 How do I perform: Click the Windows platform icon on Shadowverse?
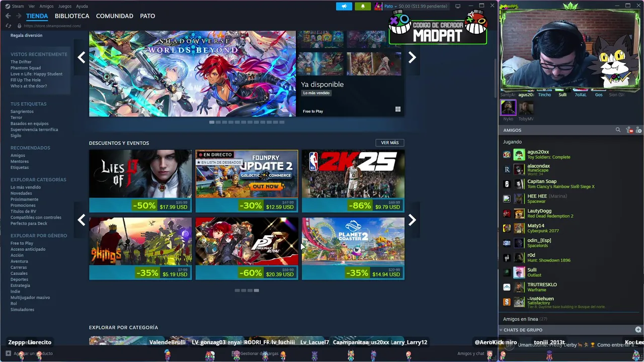[398, 109]
